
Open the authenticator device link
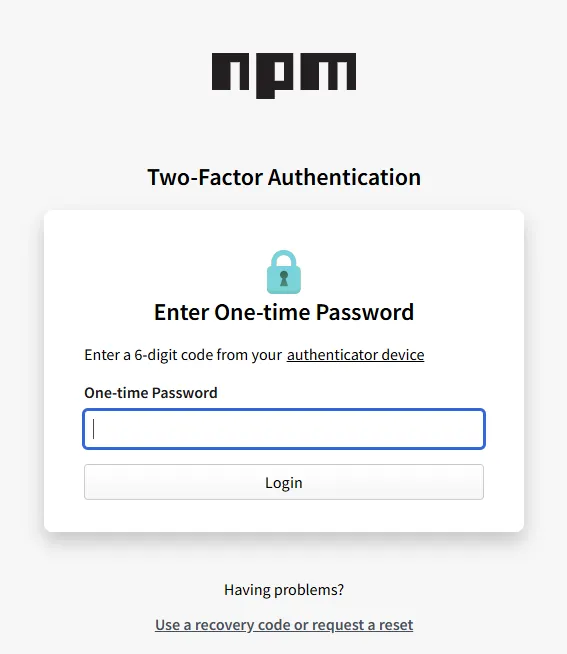355,355
